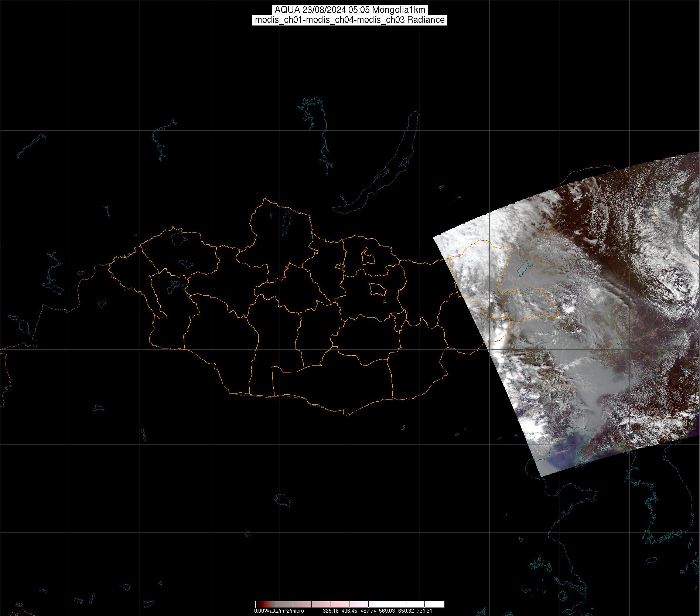Click the 731.61 colorbar value
This screenshot has width=700, height=616.
424,611
